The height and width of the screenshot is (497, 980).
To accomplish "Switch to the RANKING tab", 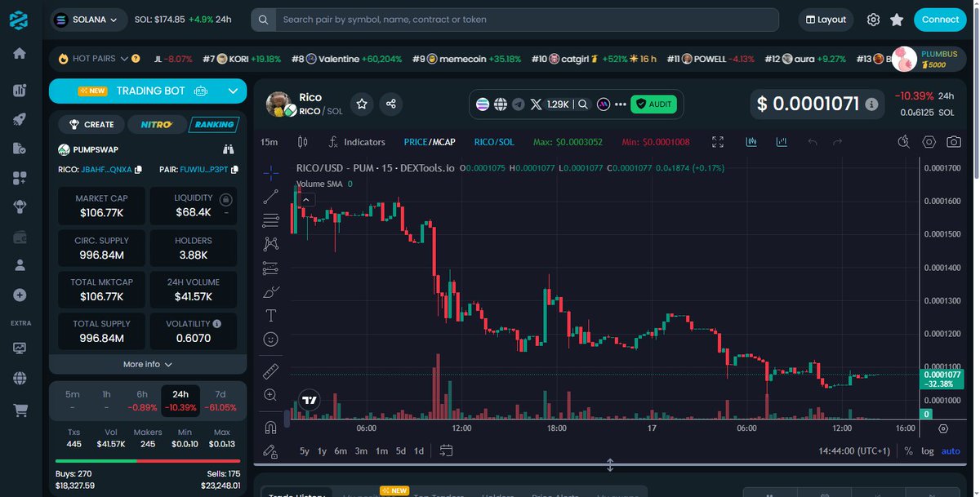I will pyautogui.click(x=214, y=125).
